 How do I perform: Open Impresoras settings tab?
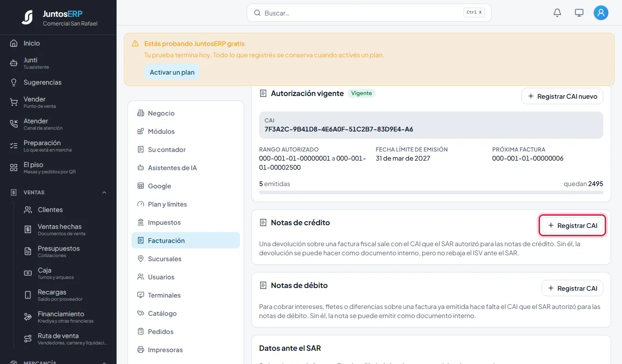click(186, 350)
